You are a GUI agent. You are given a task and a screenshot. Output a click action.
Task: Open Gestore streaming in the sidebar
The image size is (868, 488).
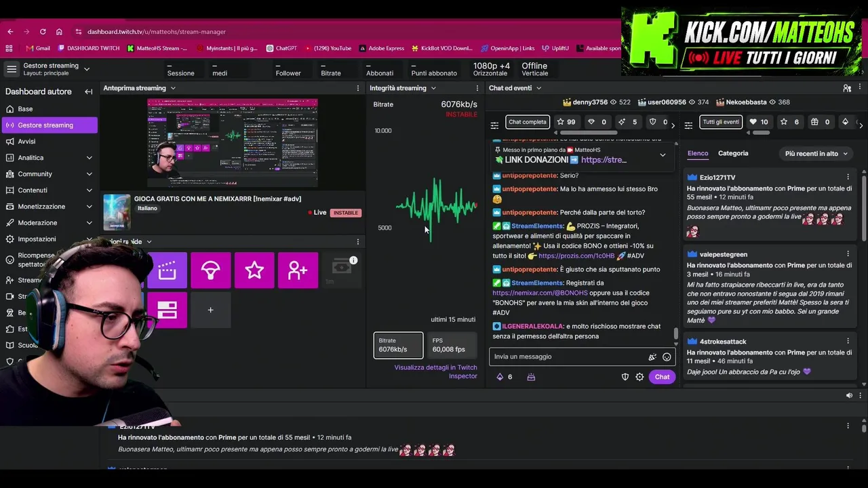coord(50,125)
